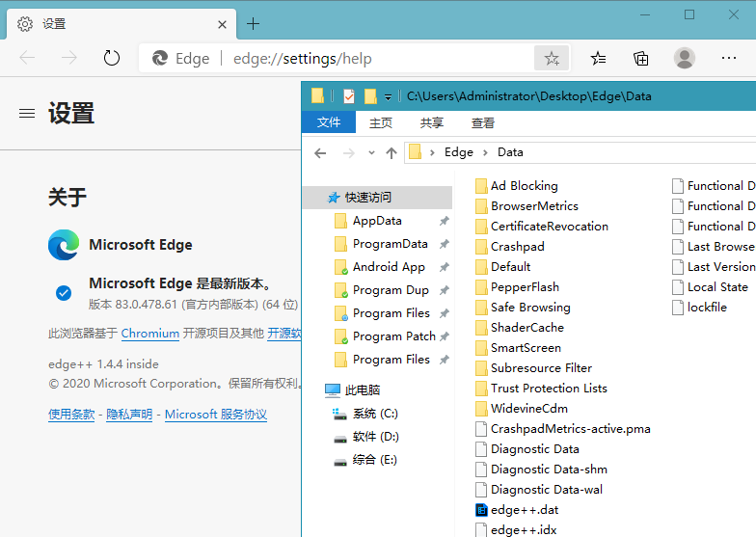Screen dimensions: 756x537
Task: Close the 设置 tab
Action: coord(222,24)
